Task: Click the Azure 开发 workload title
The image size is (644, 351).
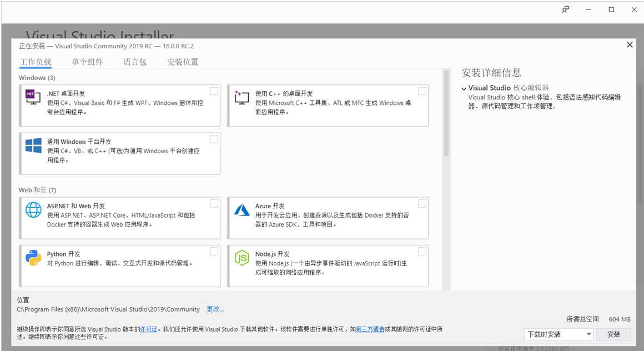Action: [270, 206]
